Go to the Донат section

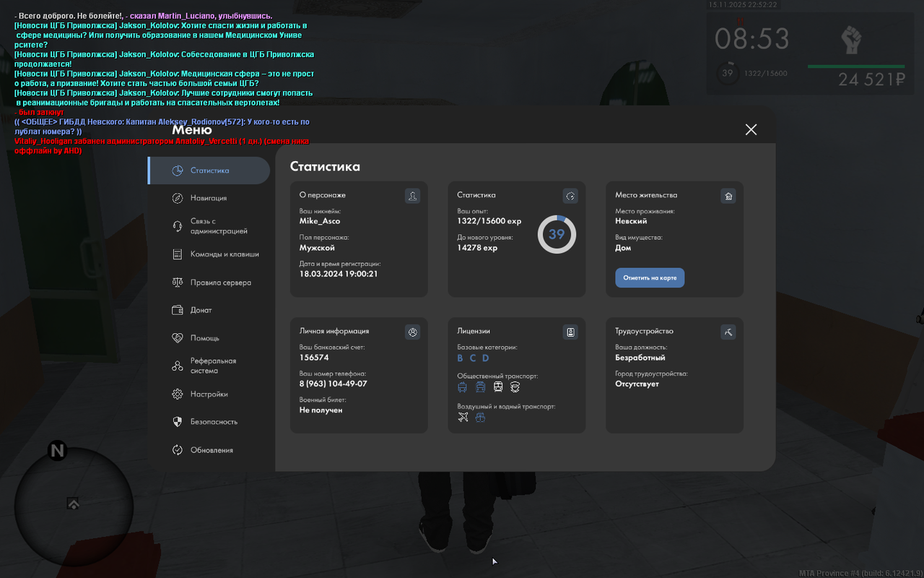tap(201, 310)
